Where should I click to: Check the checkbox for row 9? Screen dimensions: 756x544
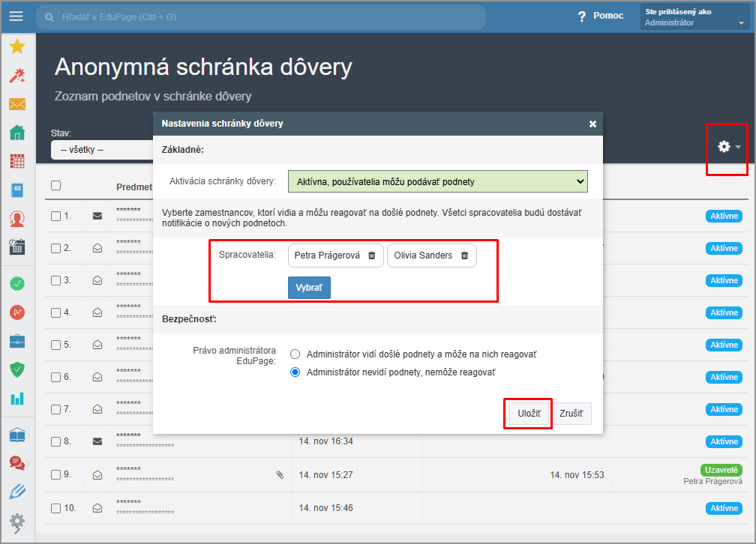(56, 474)
